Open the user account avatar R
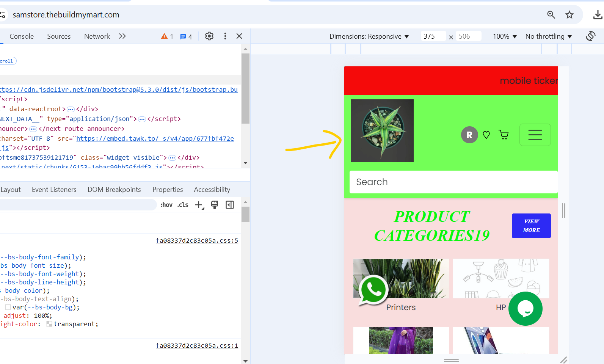604x364 pixels. 469,135
